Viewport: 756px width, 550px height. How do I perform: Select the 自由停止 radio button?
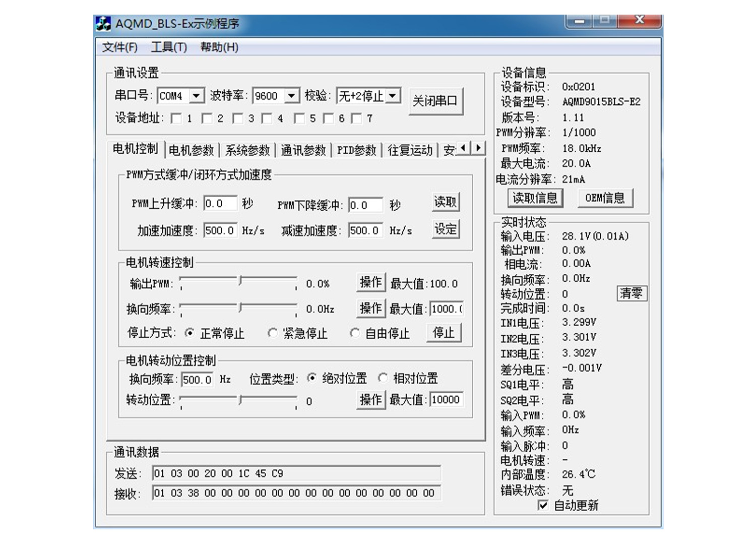355,333
